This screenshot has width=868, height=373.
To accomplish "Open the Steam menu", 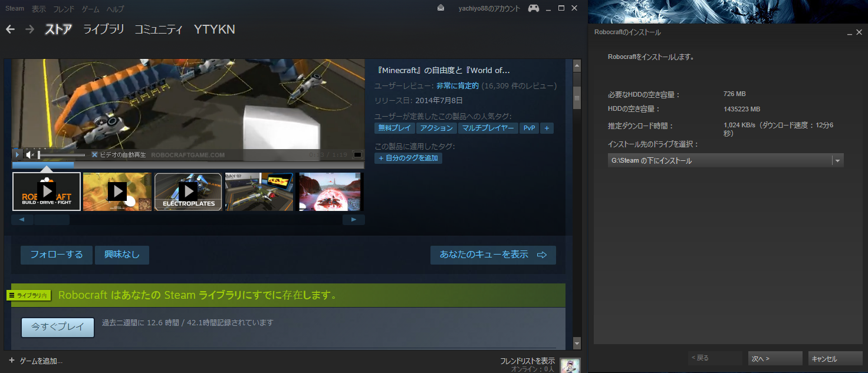I will click(x=15, y=9).
